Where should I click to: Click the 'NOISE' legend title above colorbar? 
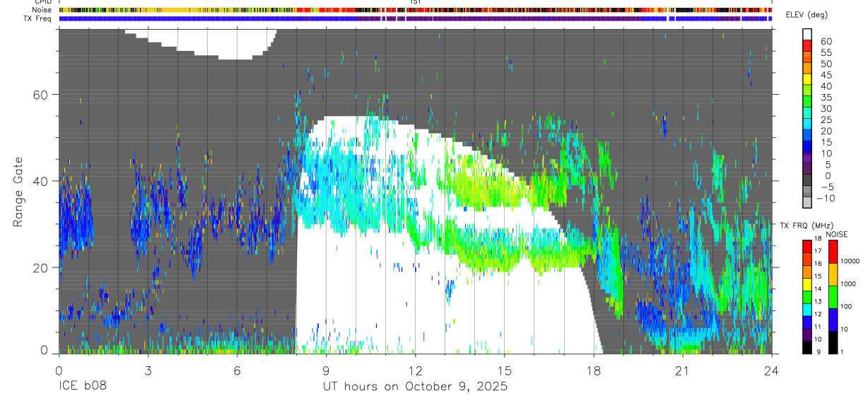(x=836, y=234)
